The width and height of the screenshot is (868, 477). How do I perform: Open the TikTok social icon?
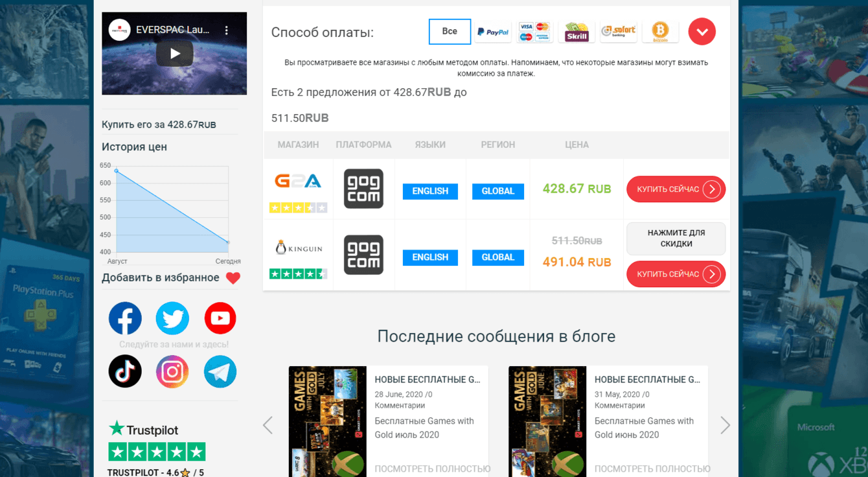(125, 371)
